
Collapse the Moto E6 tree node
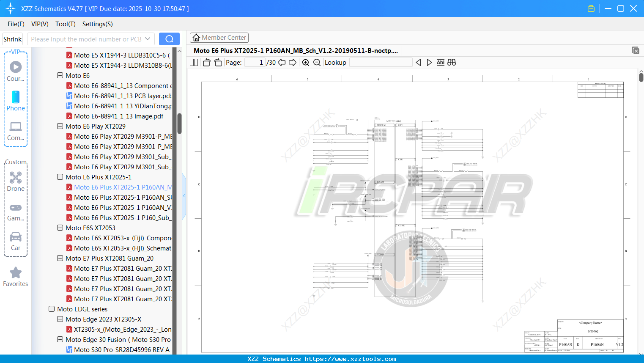tap(60, 75)
